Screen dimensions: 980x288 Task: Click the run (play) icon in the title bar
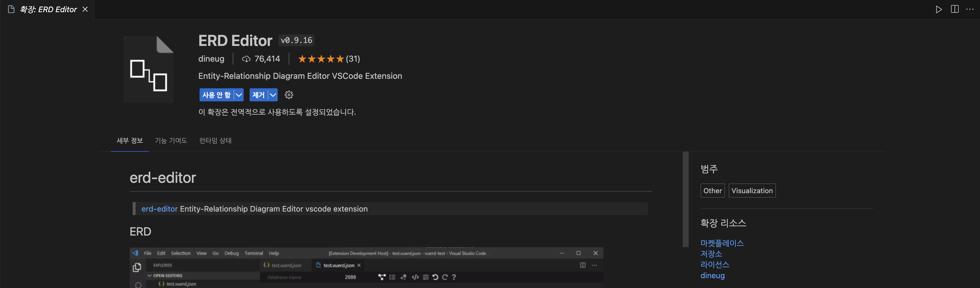pos(939,9)
